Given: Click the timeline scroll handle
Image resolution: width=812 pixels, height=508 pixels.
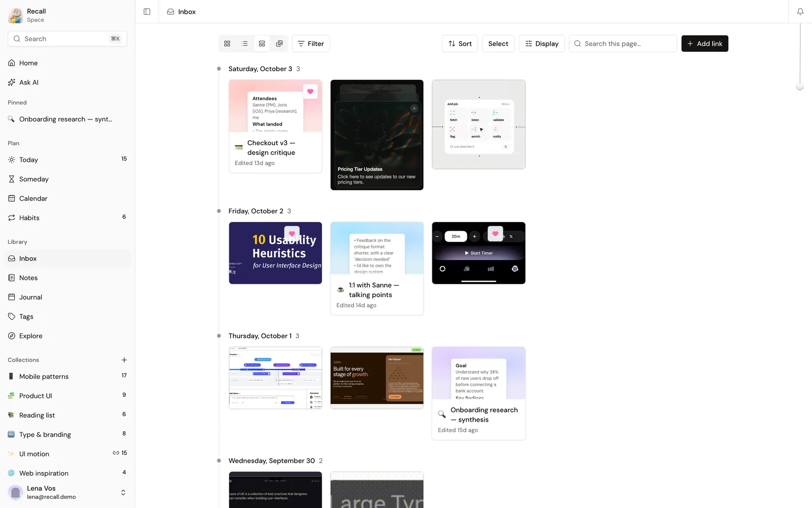Looking at the screenshot, I should (800, 87).
